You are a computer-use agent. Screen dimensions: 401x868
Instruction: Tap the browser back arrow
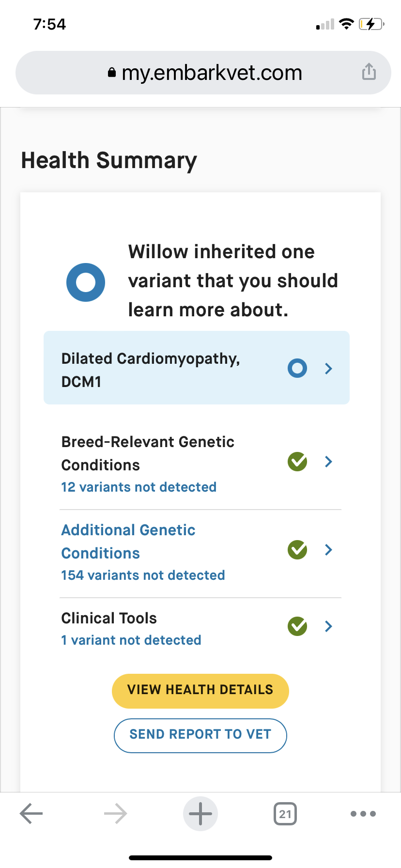tap(31, 813)
